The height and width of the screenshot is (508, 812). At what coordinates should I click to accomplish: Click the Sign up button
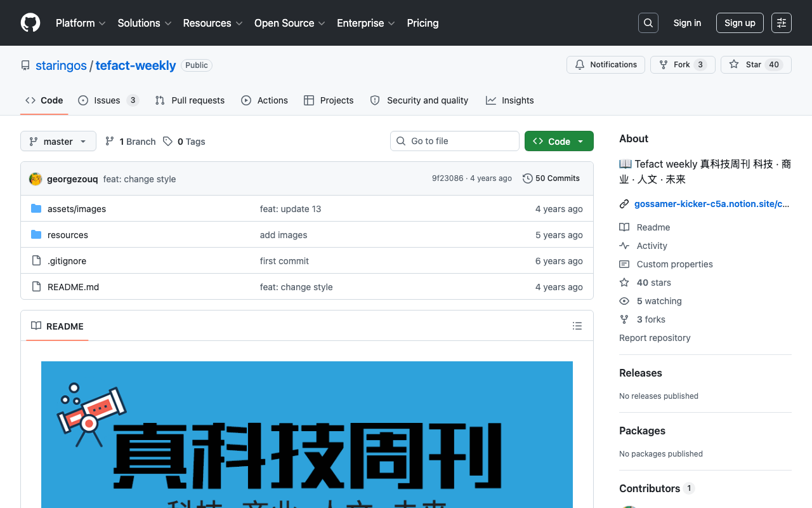click(740, 23)
